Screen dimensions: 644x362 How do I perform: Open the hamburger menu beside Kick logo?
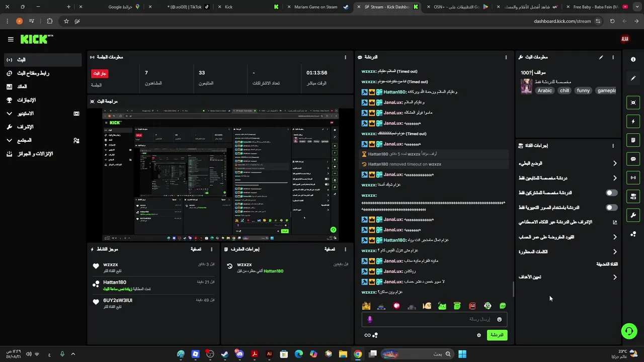[11, 39]
